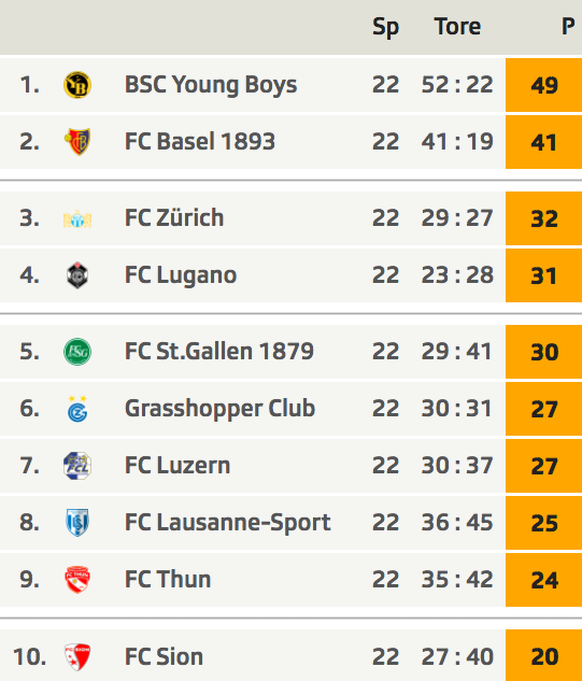Click the Sp column header
The height and width of the screenshot is (681, 582).
coord(385,27)
